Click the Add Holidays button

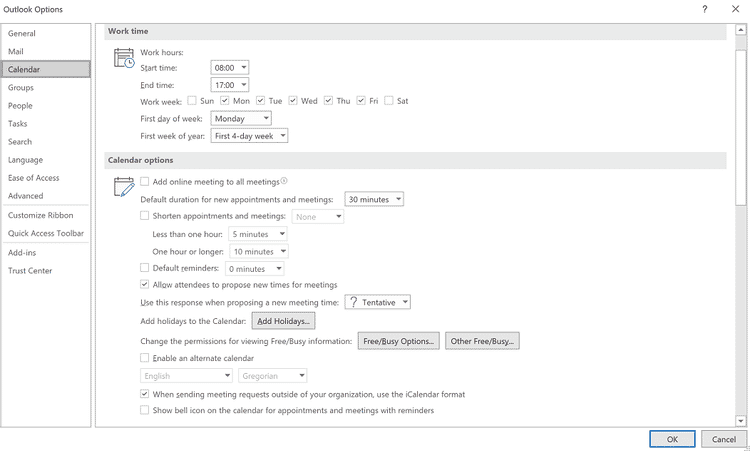[x=284, y=321]
